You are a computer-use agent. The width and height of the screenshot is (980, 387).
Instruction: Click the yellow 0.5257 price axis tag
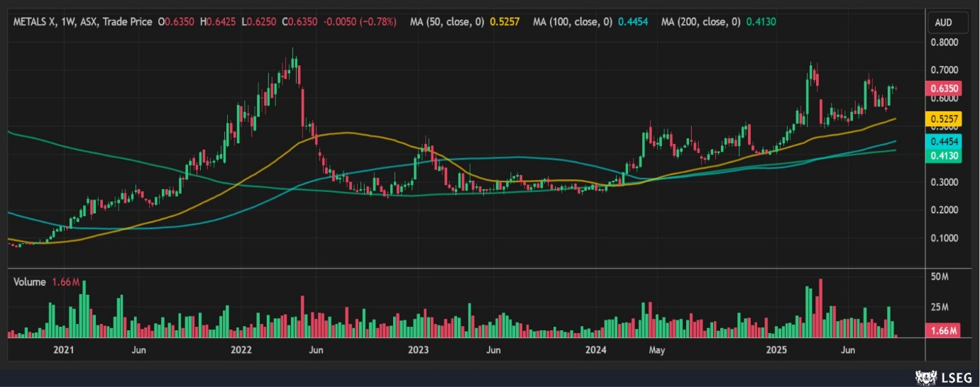click(x=944, y=118)
